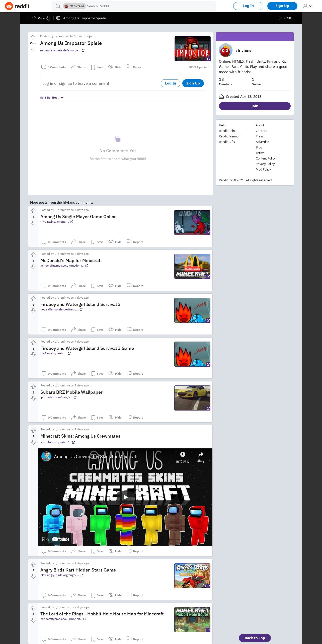
Task: Open the friv2.racing/among link
Action: coord(57,222)
